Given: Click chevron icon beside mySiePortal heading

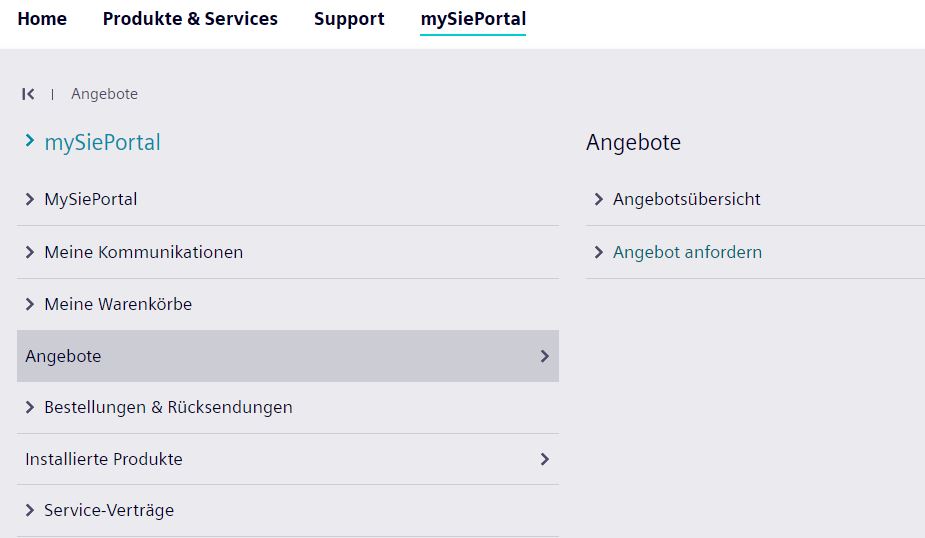Looking at the screenshot, I should point(30,142).
